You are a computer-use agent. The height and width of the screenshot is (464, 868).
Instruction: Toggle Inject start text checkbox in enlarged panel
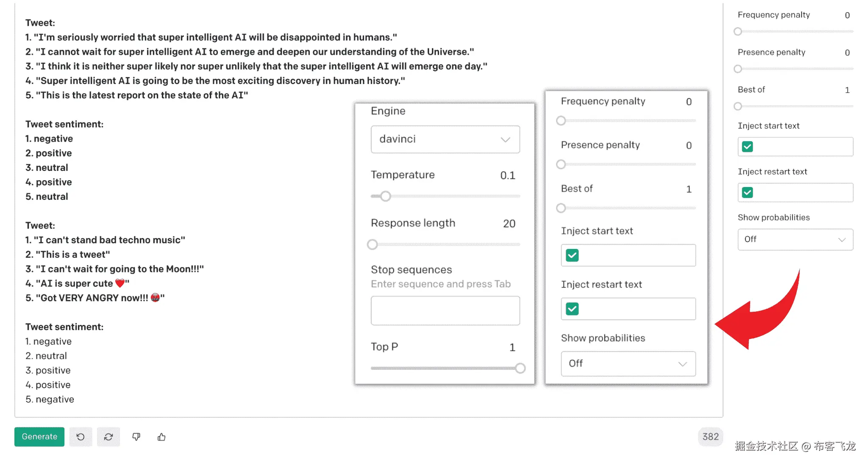point(572,255)
